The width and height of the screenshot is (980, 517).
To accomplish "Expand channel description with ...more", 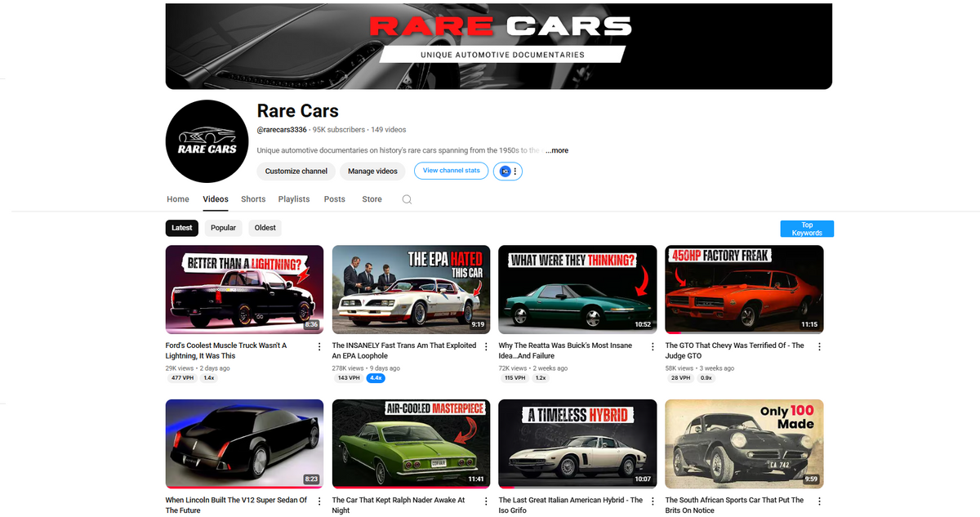I will click(x=557, y=150).
